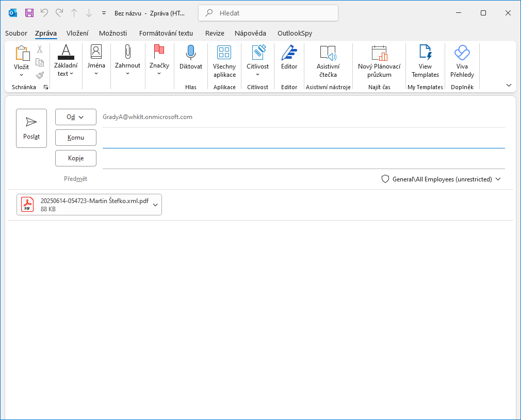
Task: Click into the Kopie address field
Action: 304,159
